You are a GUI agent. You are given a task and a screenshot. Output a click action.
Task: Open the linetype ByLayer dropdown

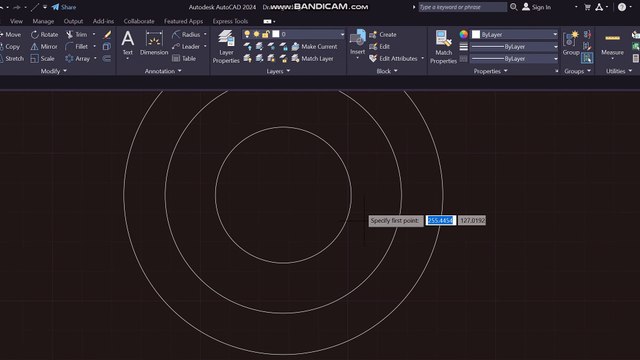pyautogui.click(x=555, y=59)
